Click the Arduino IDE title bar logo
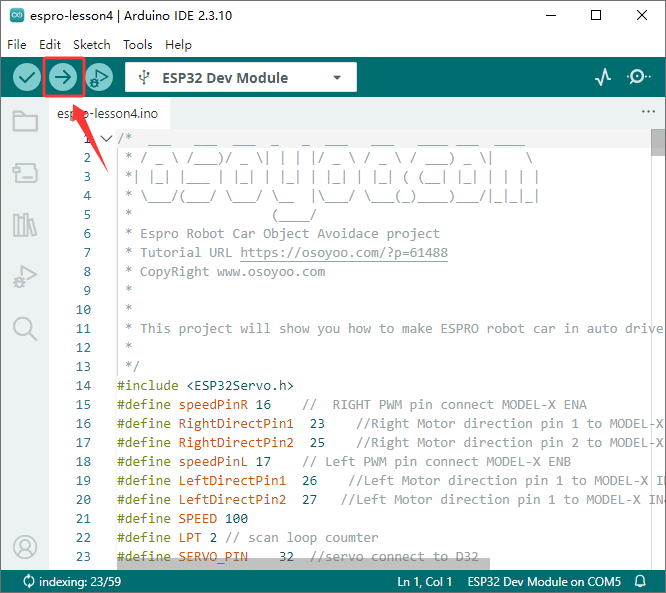The width and height of the screenshot is (666, 593). click(17, 15)
